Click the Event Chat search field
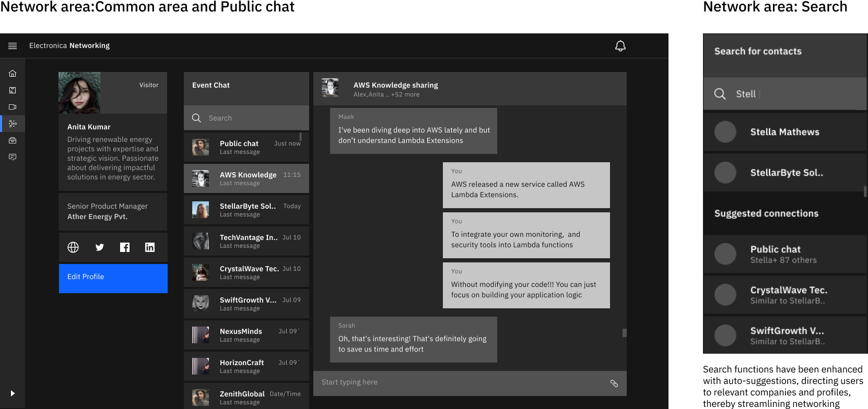 [247, 118]
